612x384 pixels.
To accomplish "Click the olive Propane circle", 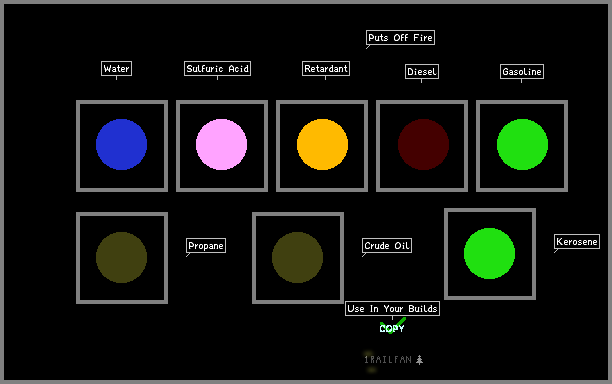I will (121, 258).
